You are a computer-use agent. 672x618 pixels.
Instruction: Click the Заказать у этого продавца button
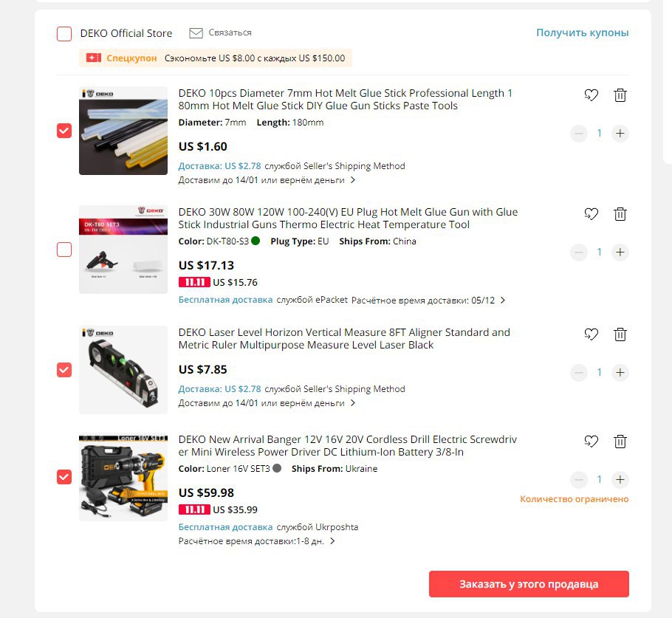529,584
